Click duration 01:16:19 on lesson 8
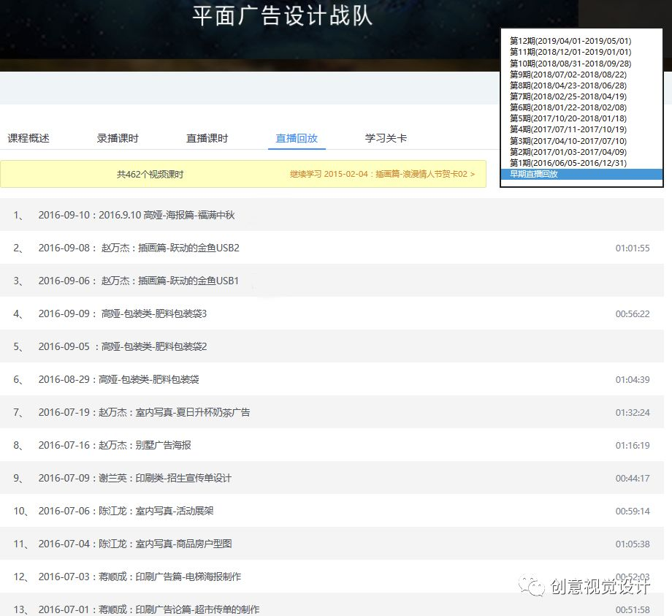Screen dimensions: 672x616 (x=633, y=446)
